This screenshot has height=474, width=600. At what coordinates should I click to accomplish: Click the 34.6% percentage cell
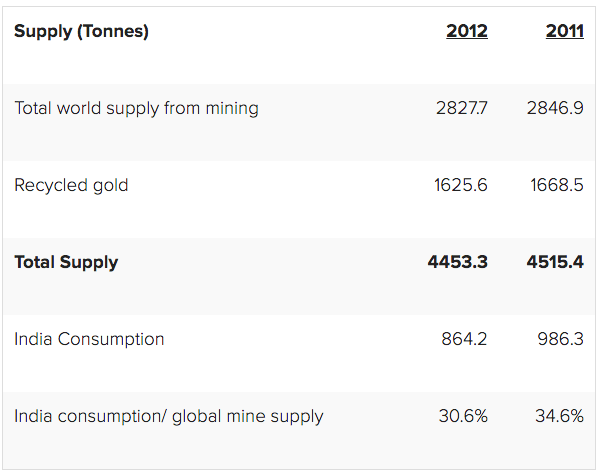[559, 416]
